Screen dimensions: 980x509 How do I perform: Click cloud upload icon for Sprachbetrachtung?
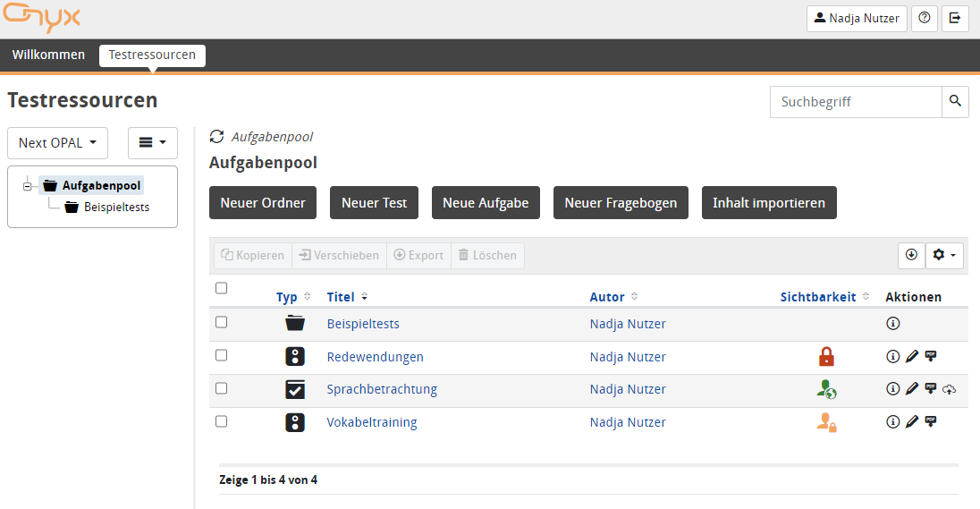(x=950, y=389)
